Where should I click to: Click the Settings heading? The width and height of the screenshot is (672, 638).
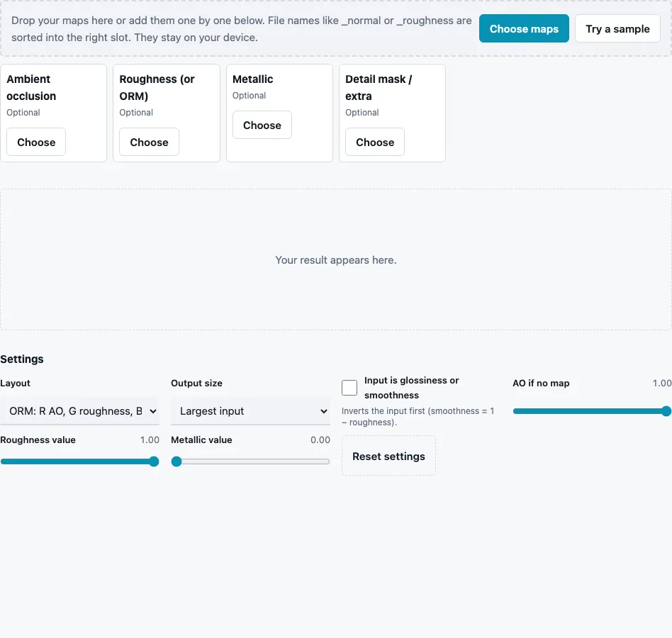pos(22,359)
